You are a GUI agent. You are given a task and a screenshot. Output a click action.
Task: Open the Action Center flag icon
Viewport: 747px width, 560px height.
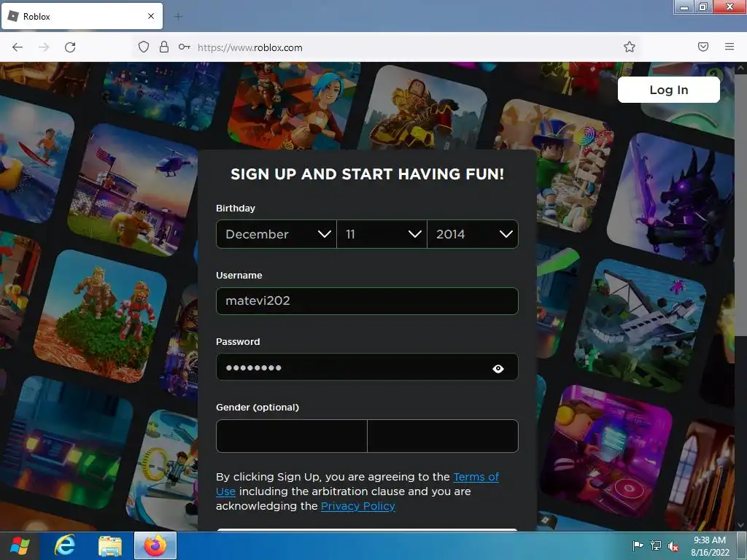click(638, 545)
